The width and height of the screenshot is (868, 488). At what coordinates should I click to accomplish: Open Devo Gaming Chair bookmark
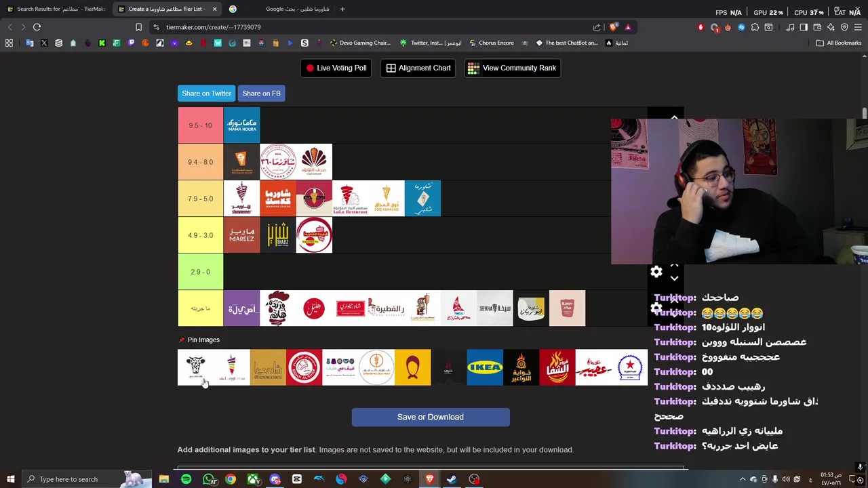point(360,43)
